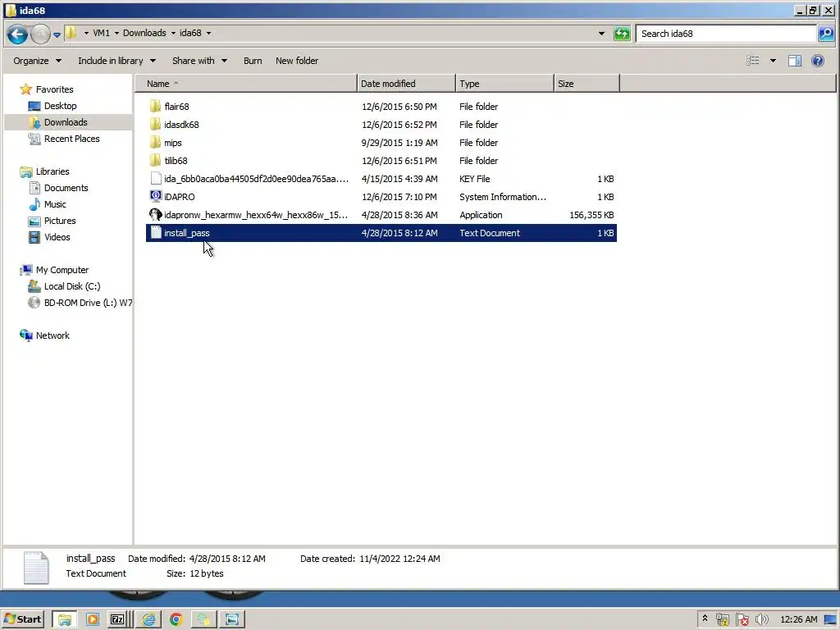840x630 pixels.
Task: Open Desktop in the navigation pane
Action: pos(60,106)
